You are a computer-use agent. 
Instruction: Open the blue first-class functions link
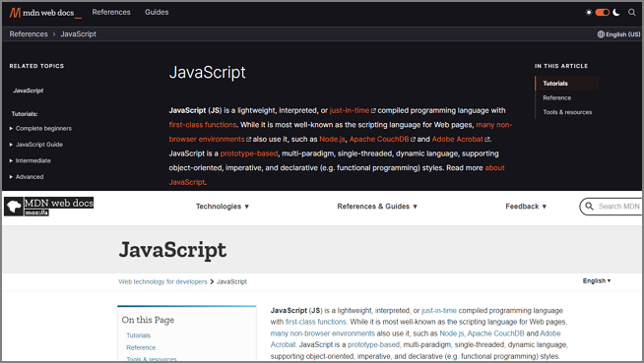(316, 322)
